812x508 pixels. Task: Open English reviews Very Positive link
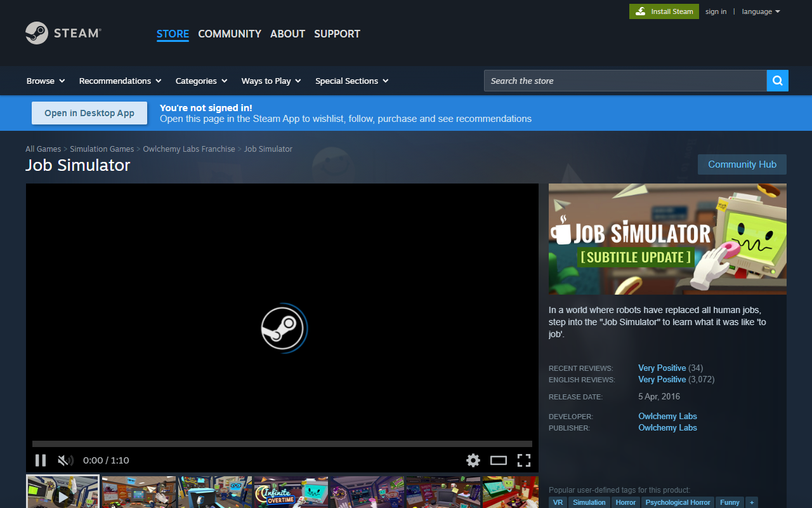662,380
